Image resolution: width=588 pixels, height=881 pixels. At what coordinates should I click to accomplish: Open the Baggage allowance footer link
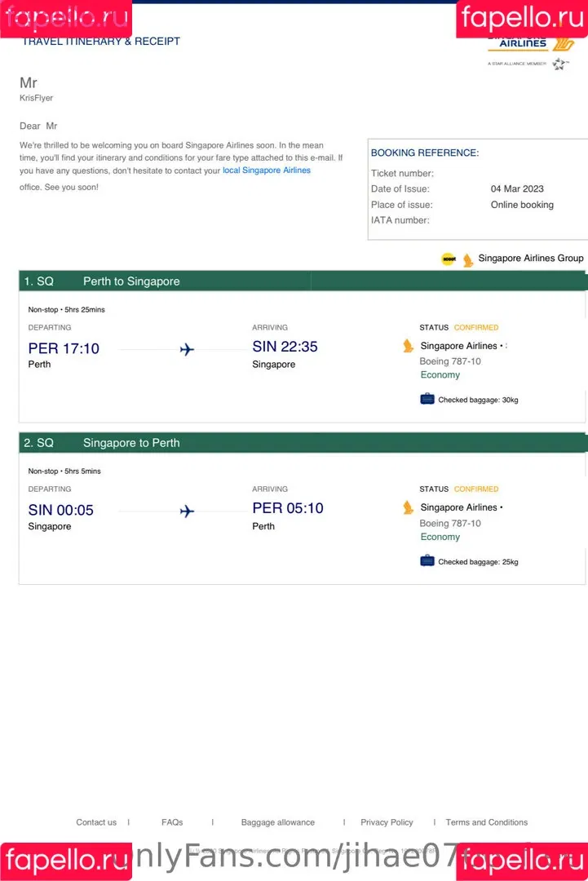click(277, 822)
